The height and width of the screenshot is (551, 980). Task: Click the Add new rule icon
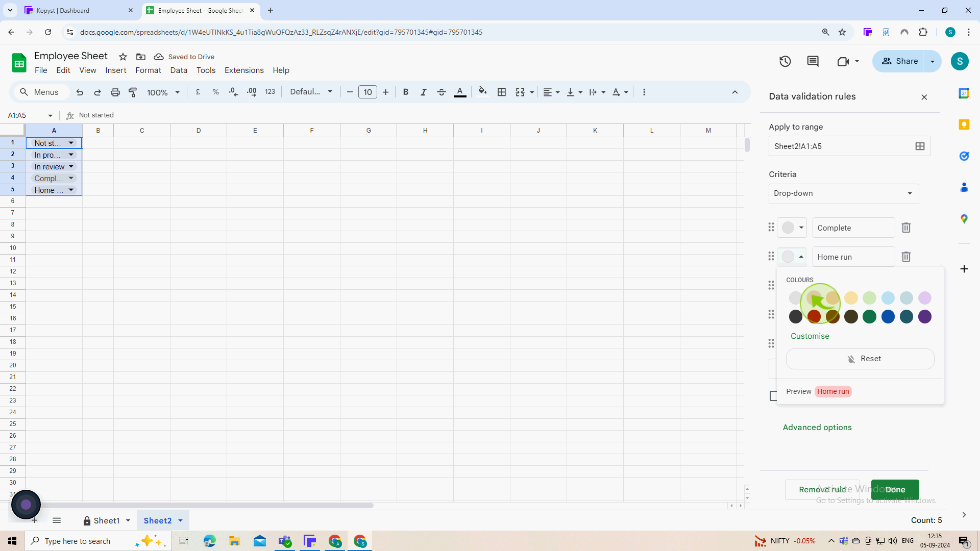964,269
